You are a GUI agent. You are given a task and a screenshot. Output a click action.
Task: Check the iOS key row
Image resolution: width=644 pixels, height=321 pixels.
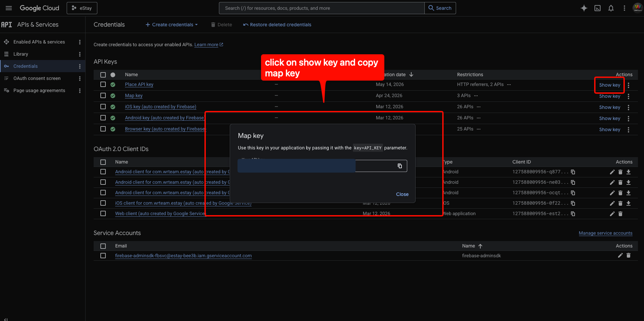(x=103, y=107)
